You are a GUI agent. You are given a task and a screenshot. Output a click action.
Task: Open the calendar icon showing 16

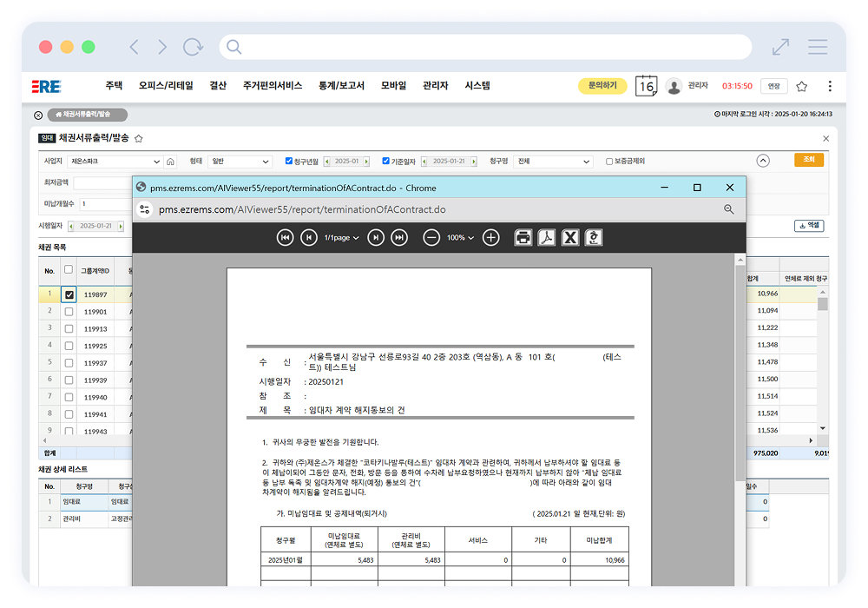tap(646, 86)
